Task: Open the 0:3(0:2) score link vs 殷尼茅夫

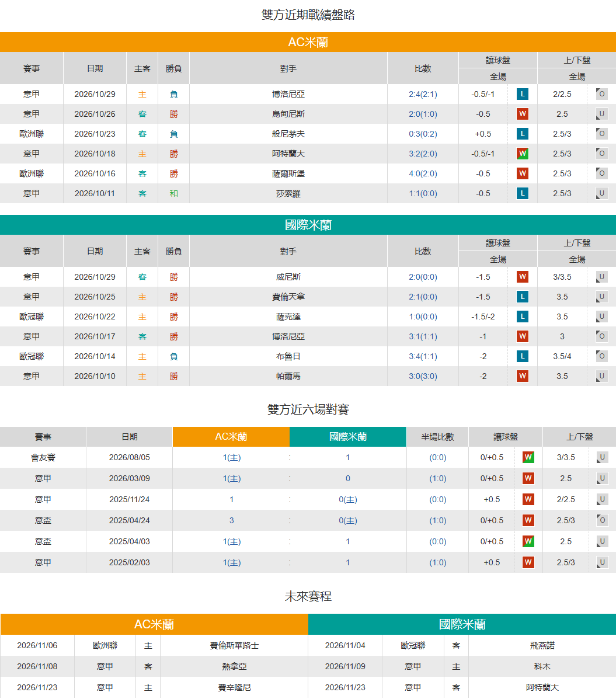Action: pos(423,134)
